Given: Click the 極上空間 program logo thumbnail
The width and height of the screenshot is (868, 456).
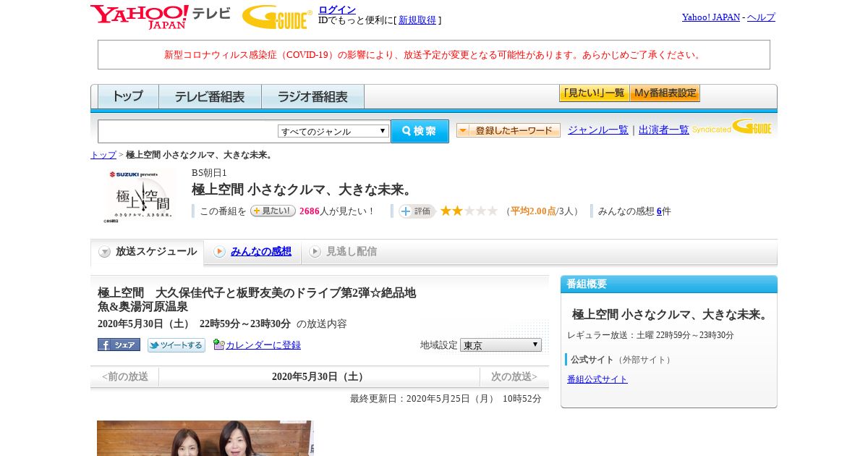Looking at the screenshot, I should click(x=140, y=197).
